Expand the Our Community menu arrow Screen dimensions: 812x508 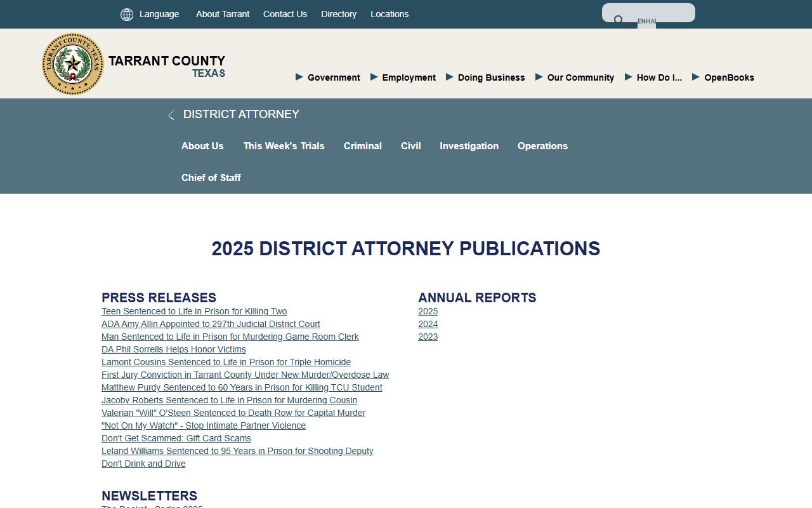pyautogui.click(x=539, y=77)
